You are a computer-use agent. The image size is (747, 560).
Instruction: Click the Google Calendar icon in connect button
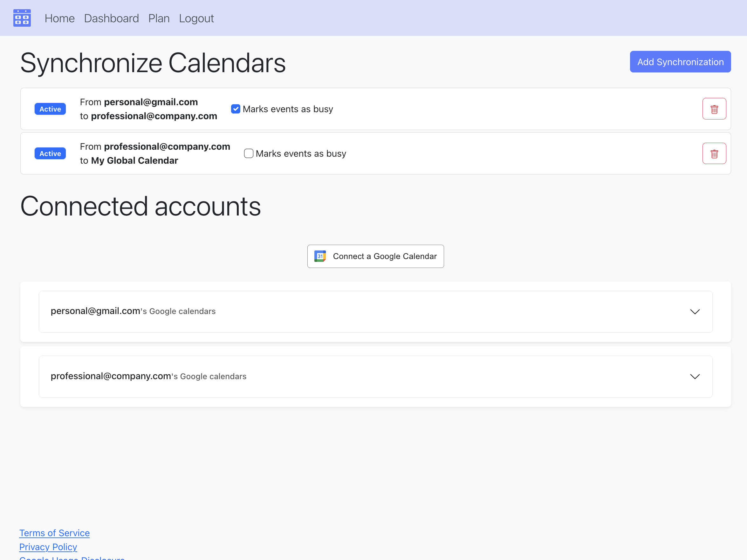320,256
